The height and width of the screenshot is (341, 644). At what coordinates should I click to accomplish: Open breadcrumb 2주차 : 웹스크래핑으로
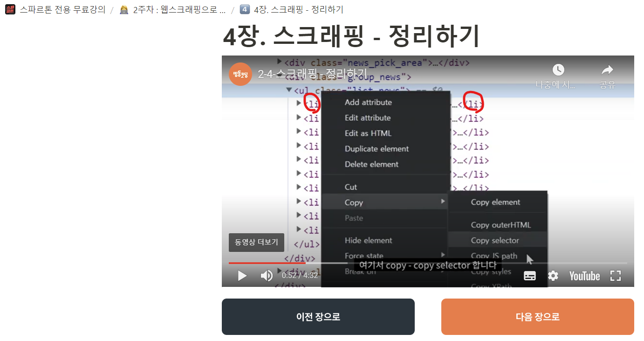[179, 10]
